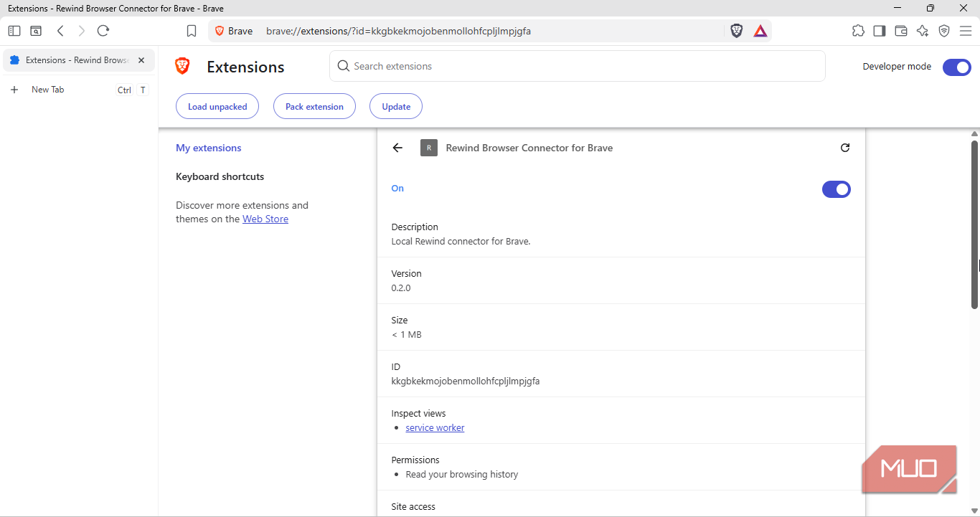Click the "Read your browsing history" permission text

[x=462, y=475]
